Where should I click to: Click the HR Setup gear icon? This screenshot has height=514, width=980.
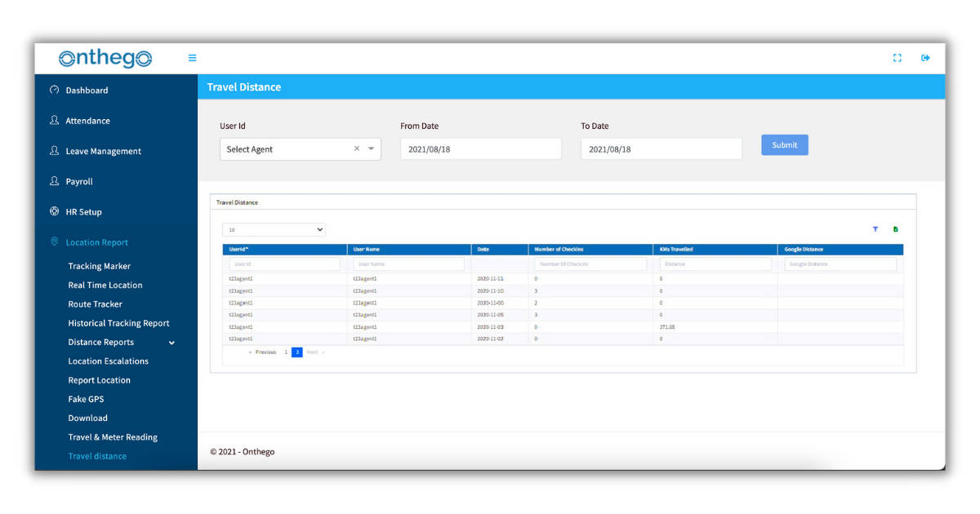(x=54, y=211)
